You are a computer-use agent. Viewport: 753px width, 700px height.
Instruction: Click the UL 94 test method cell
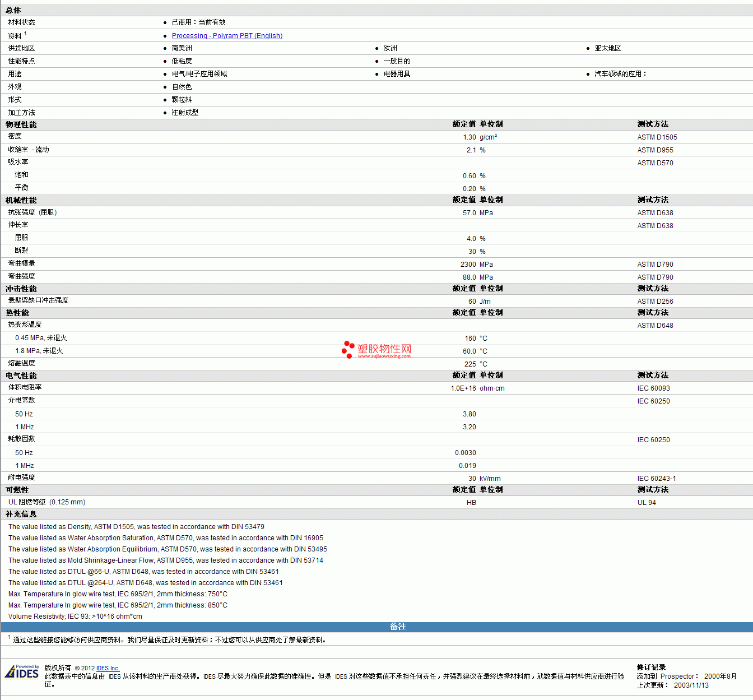click(646, 503)
